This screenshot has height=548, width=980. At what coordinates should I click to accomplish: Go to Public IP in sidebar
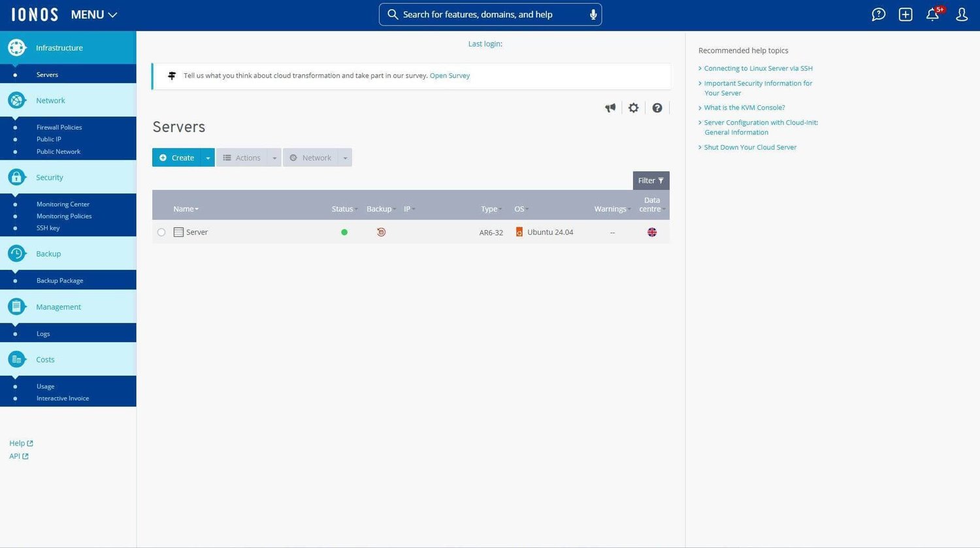tap(49, 139)
